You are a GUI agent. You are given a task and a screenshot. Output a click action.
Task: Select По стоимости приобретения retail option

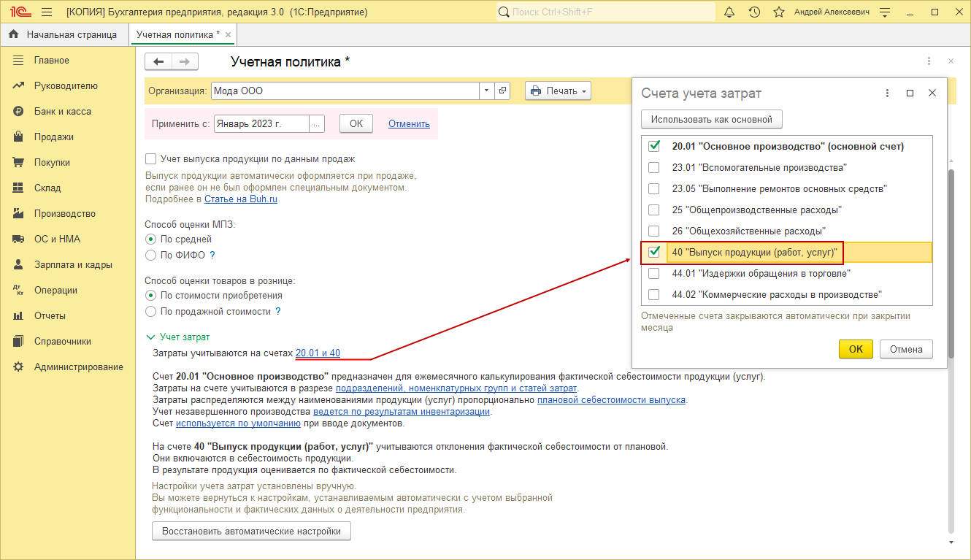coord(151,296)
